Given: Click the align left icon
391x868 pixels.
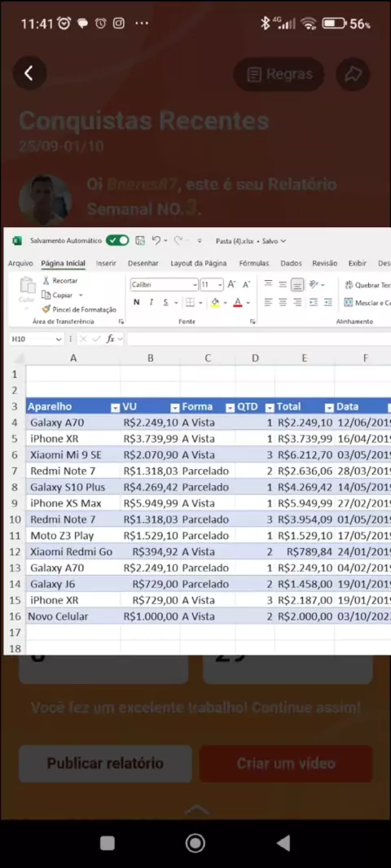Looking at the screenshot, I should click(269, 302).
